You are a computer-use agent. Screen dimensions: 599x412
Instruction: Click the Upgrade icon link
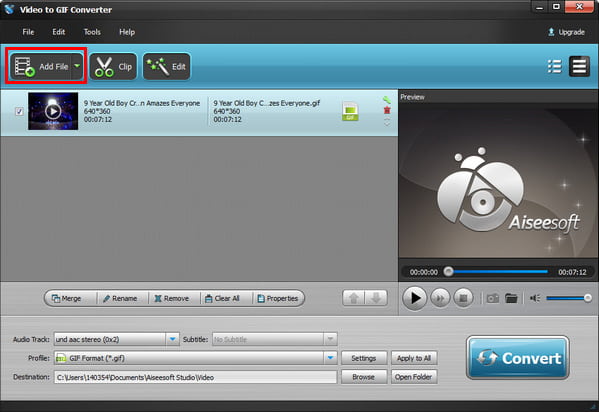[x=566, y=32]
